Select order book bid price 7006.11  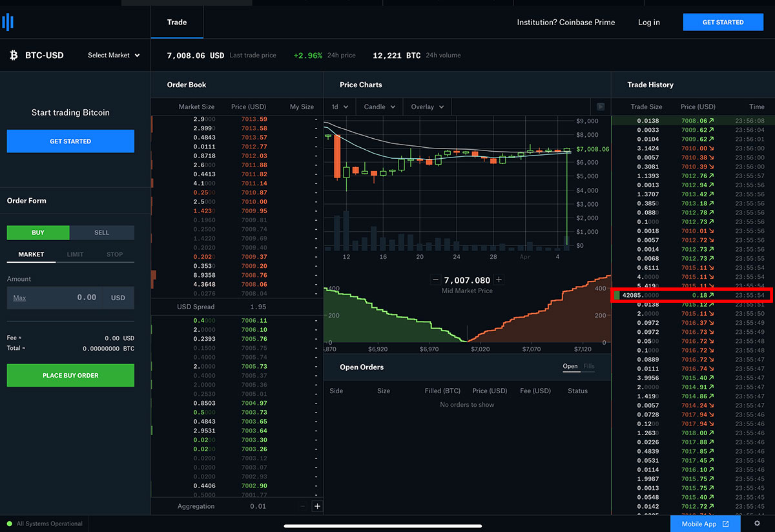click(x=254, y=320)
